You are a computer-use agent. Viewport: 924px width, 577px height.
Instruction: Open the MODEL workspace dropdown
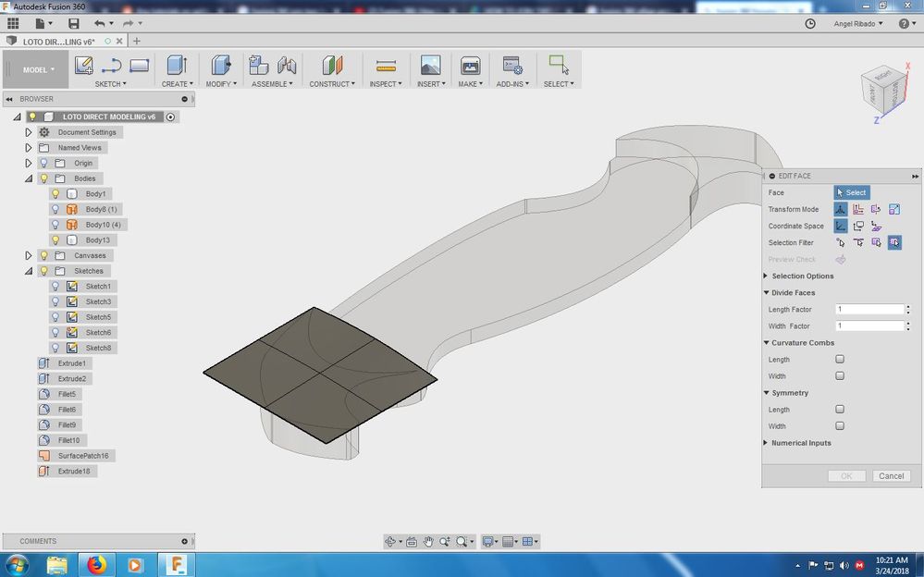[x=39, y=69]
